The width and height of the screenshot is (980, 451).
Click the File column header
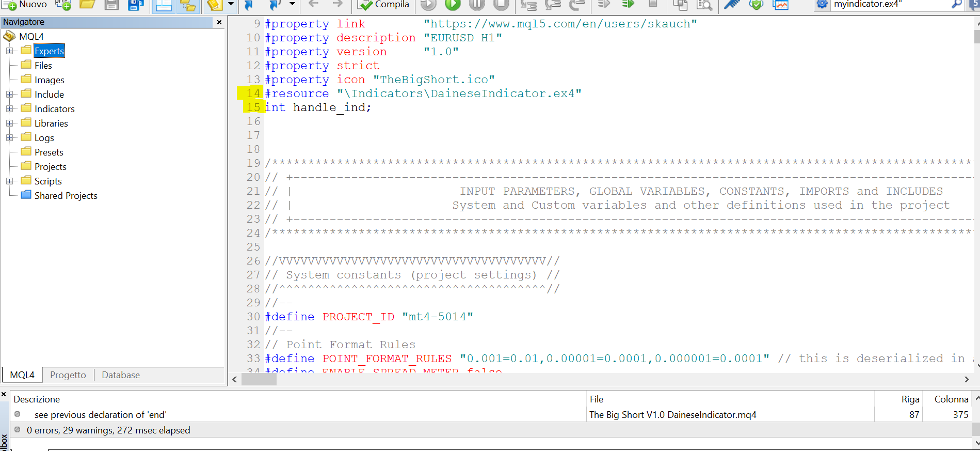point(730,399)
